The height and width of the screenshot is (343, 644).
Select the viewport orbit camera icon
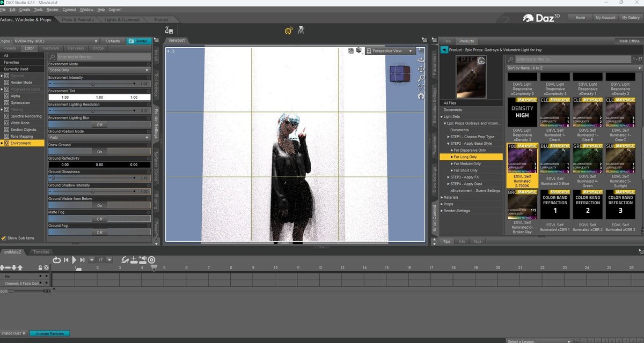[421, 59]
